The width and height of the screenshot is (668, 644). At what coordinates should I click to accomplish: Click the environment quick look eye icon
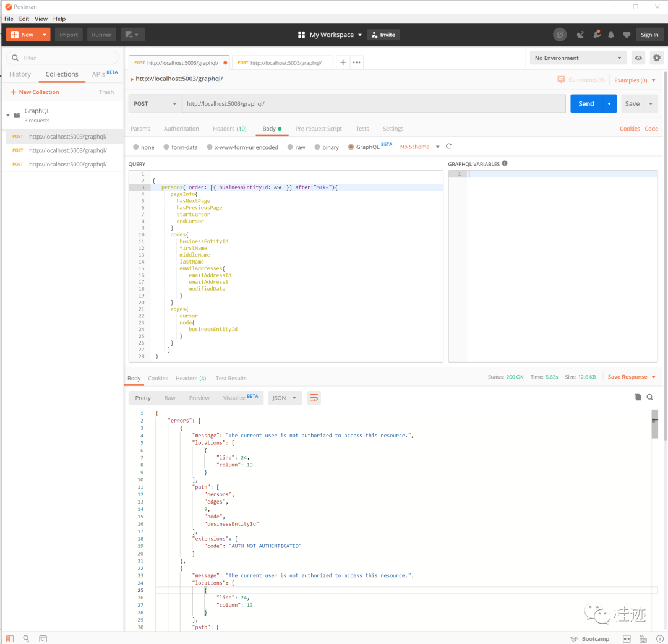tap(638, 58)
